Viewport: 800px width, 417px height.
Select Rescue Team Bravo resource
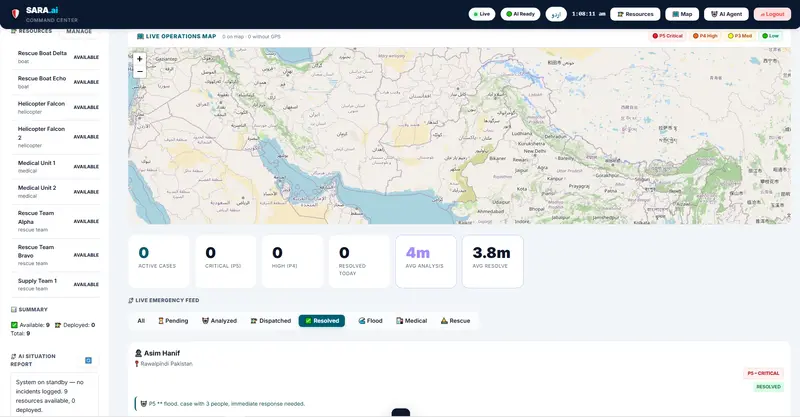coord(56,255)
